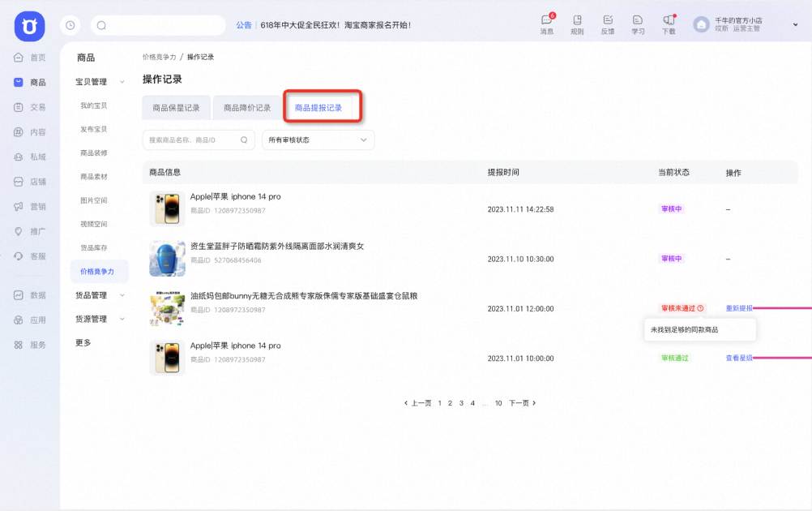812x511 pixels.
Task: Click 审核中 tag in 资生堂 row
Action: coord(672,259)
